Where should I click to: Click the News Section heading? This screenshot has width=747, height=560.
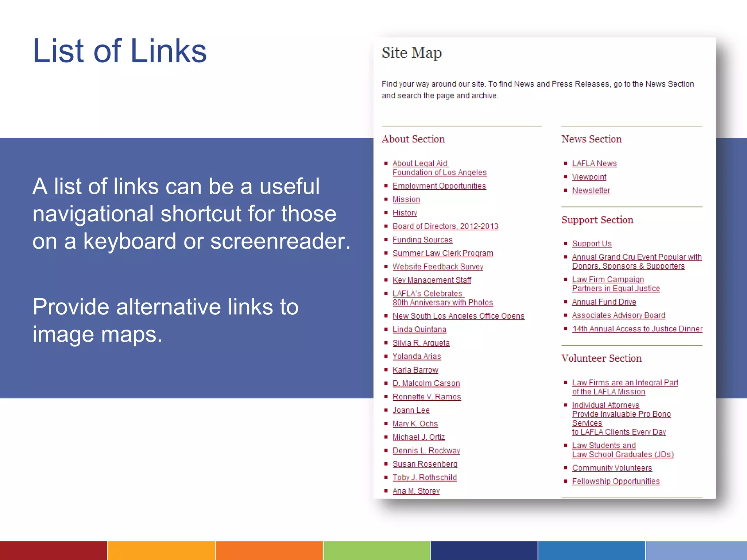[x=591, y=139]
